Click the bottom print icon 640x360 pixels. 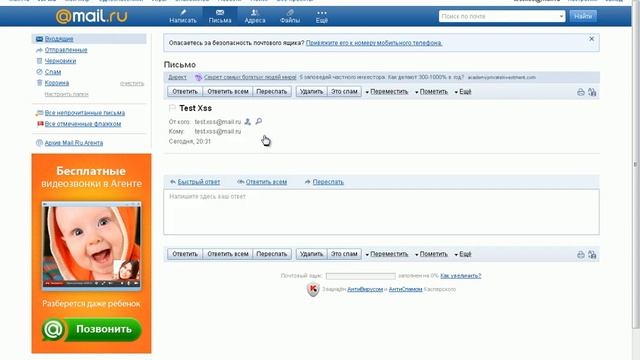[x=581, y=255]
